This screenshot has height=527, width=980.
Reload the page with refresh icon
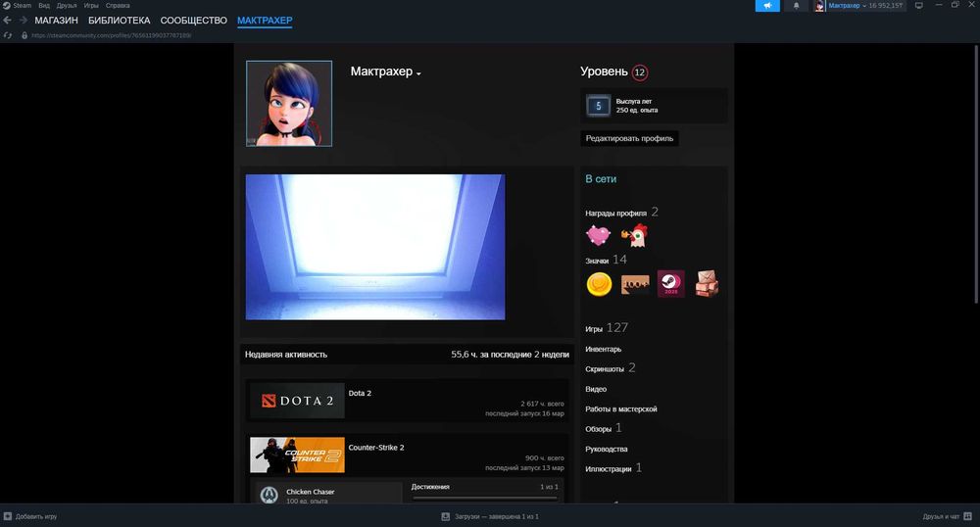8,35
